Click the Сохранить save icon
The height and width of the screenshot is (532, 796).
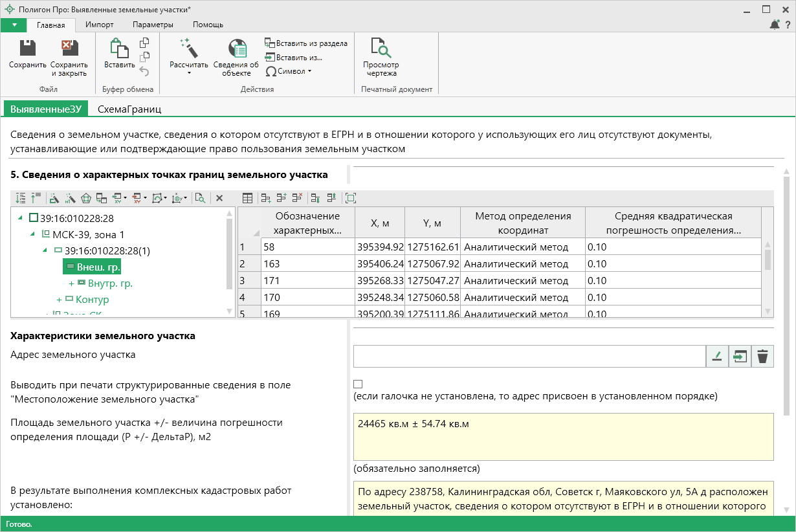coord(27,49)
